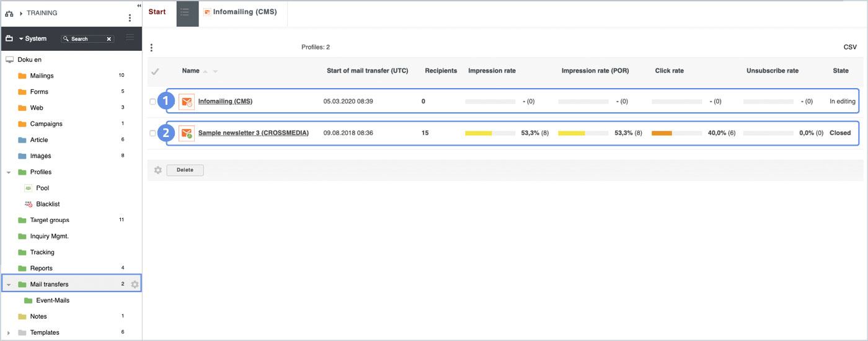Toggle select-all checkmark in table header

point(155,71)
